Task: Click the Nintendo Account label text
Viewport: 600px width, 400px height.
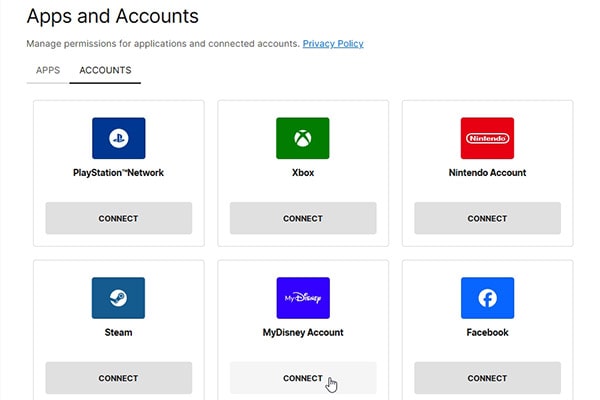Action: 488,173
